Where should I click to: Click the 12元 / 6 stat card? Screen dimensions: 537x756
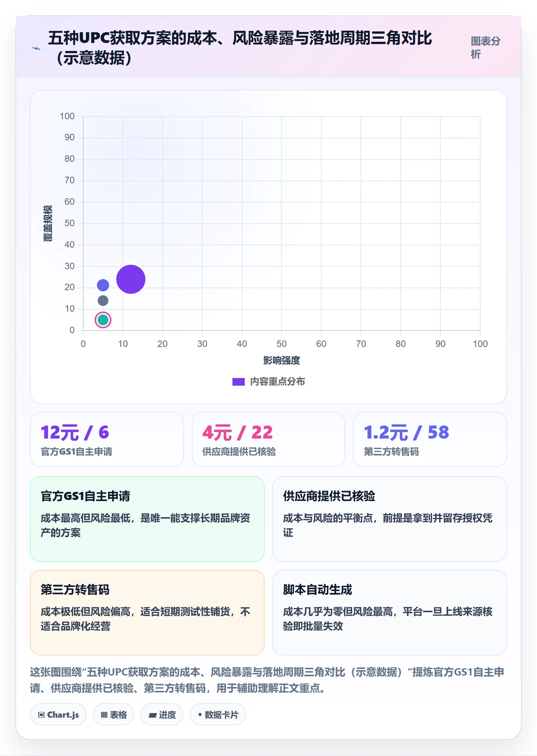[x=107, y=439]
